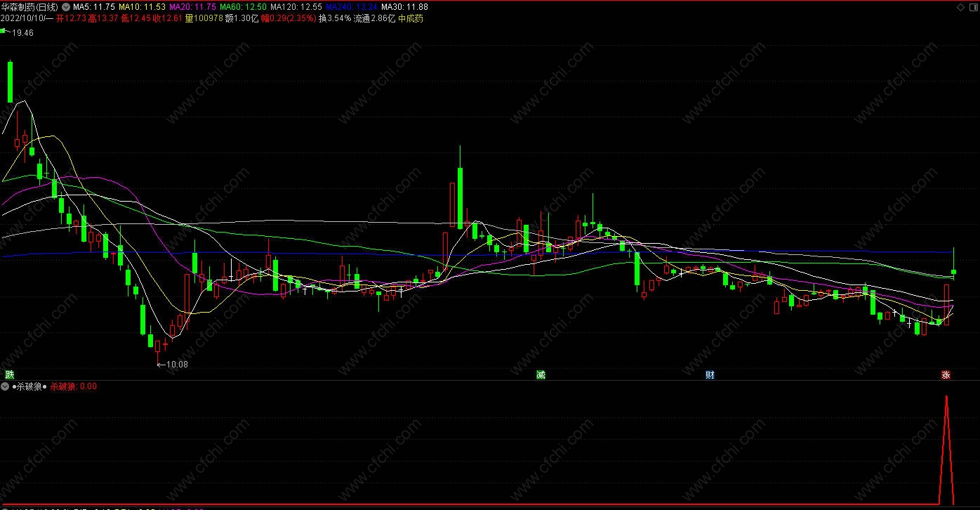Click the green 减 marker icon
The height and width of the screenshot is (510, 980).
541,374
